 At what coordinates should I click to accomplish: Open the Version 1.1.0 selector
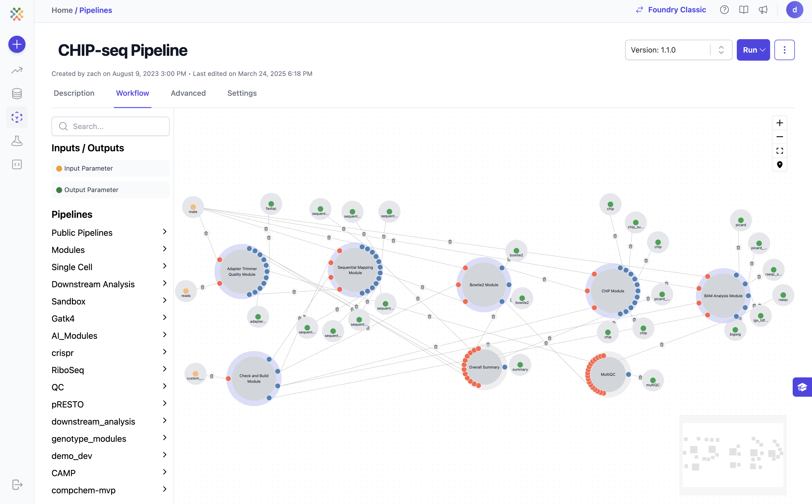click(678, 50)
